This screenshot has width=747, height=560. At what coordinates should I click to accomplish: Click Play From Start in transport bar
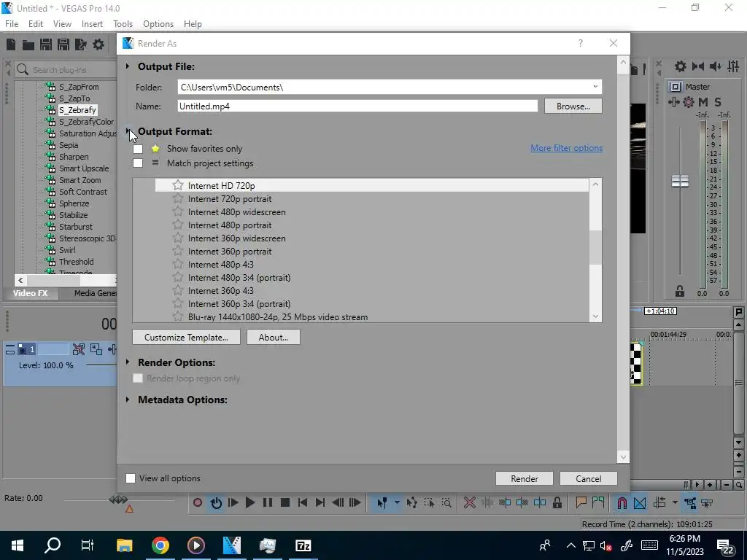233,502
